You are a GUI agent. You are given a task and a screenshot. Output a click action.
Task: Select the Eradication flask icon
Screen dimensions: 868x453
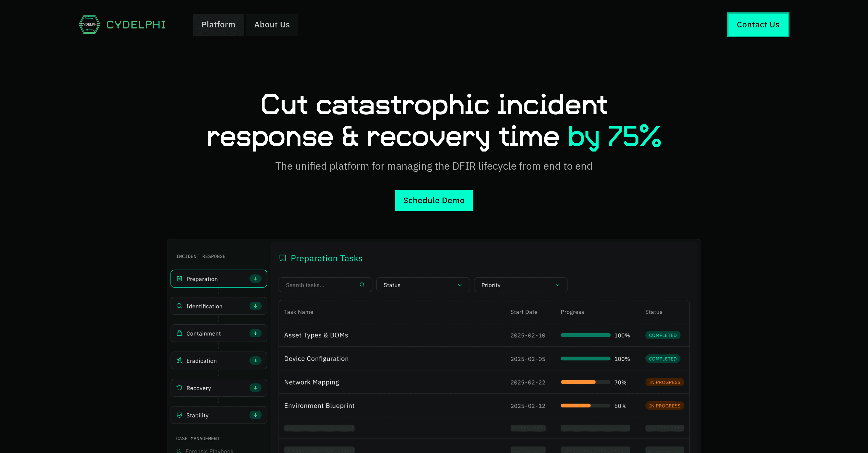tap(179, 361)
